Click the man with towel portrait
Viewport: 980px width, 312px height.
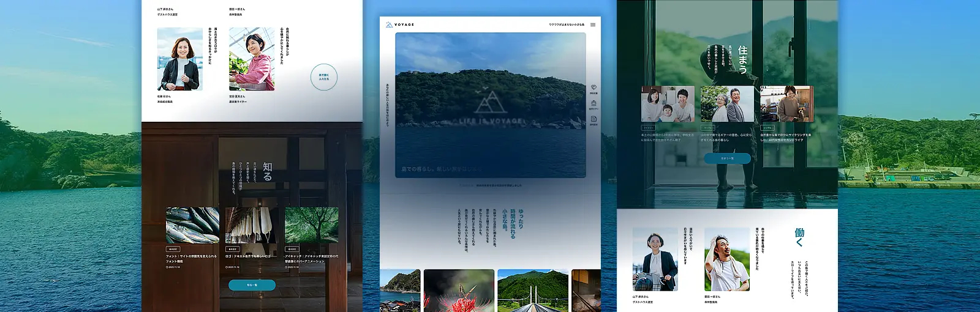[x=726, y=259]
